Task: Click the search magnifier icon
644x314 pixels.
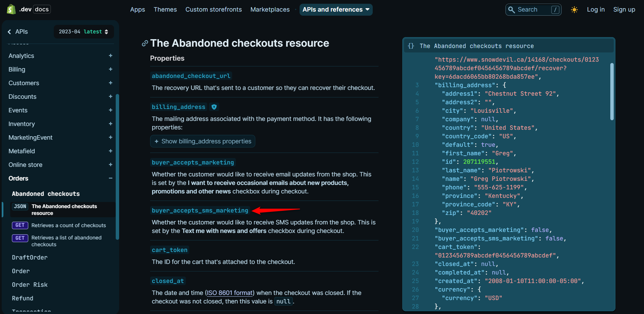Action: 511,10
